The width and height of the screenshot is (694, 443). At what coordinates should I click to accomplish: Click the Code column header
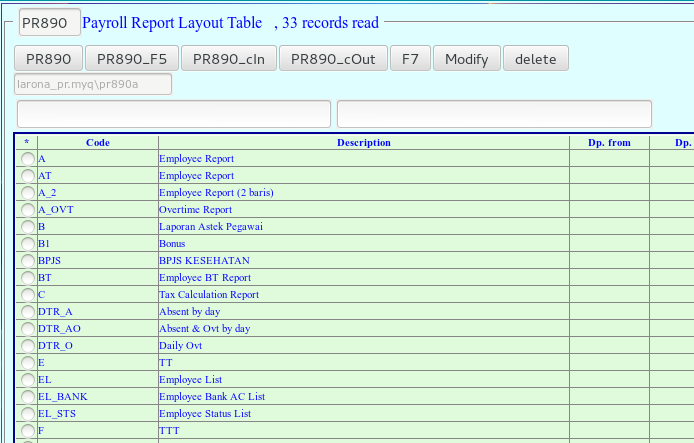97,143
